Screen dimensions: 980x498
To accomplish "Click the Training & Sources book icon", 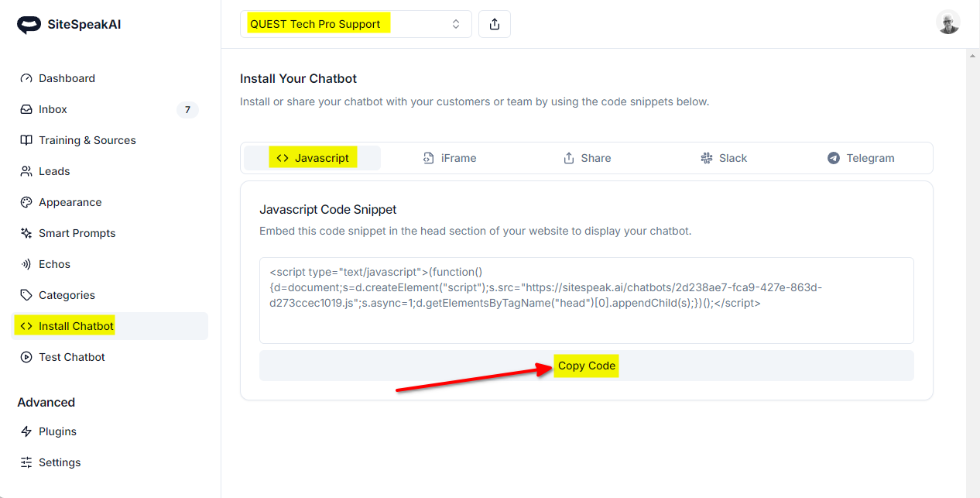I will pyautogui.click(x=26, y=140).
